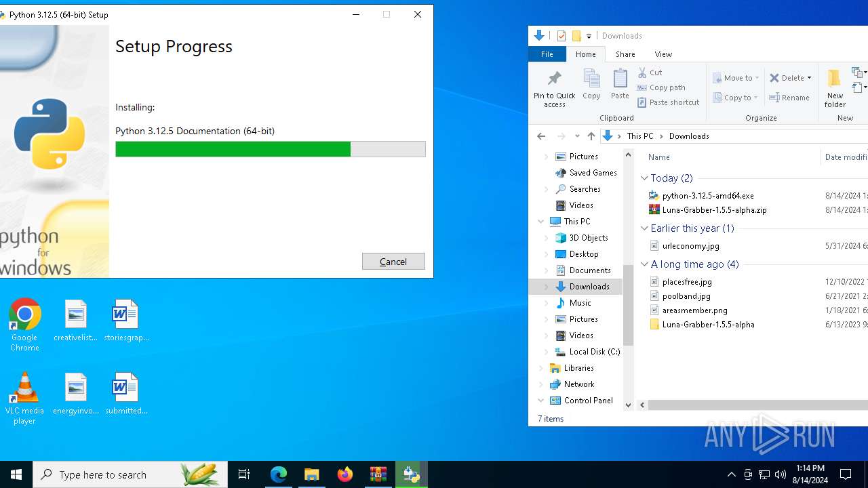The height and width of the screenshot is (488, 868).
Task: Select Libraries in the navigation tree
Action: pyautogui.click(x=578, y=368)
